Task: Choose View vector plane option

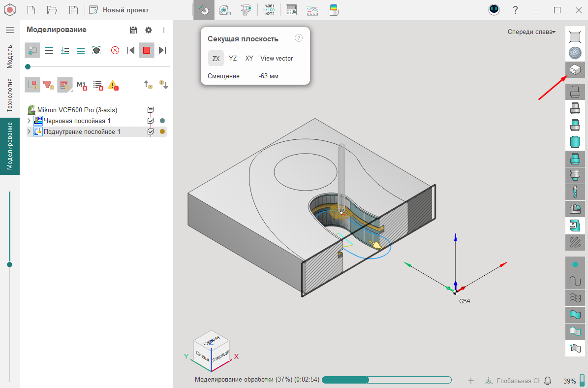Action: (277, 58)
